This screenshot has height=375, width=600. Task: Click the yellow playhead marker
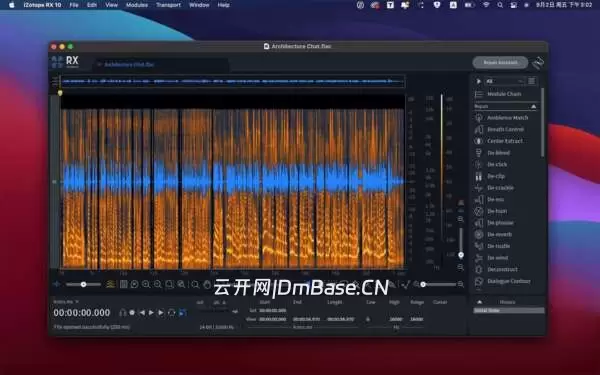(60, 93)
